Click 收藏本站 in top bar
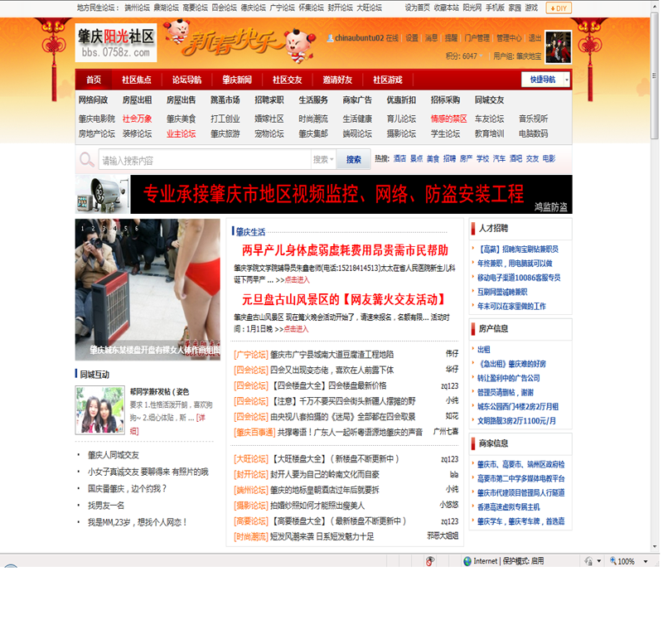Viewport: 663px width, 644px height. (x=446, y=7)
